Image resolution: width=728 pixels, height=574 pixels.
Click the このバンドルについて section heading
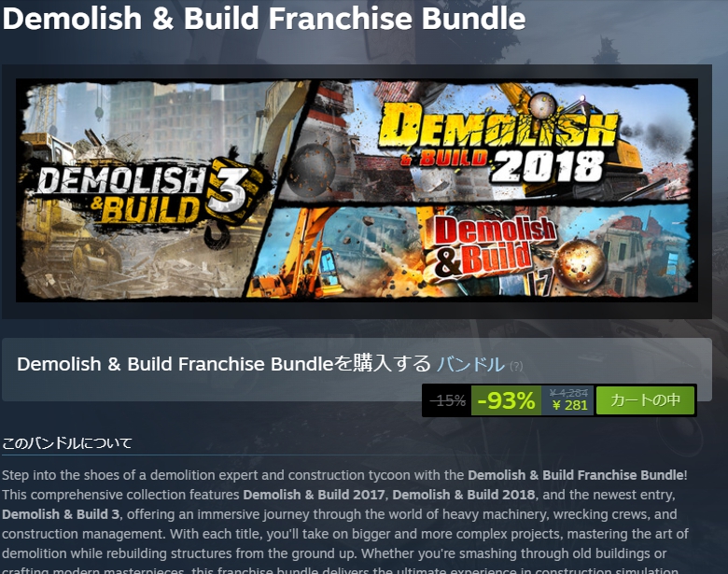click(x=67, y=443)
